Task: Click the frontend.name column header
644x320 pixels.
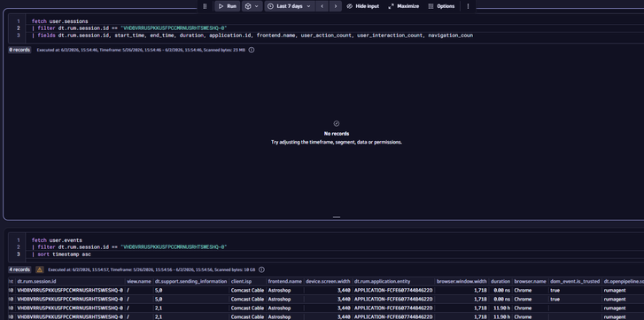Action: [x=284, y=281]
